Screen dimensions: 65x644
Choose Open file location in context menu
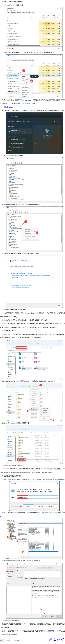(25, 92)
